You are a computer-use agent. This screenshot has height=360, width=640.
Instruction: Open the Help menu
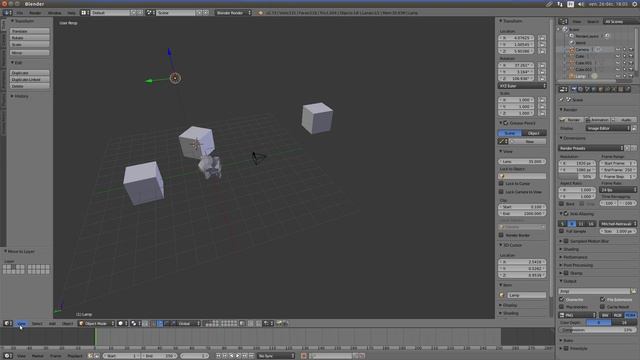71,13
